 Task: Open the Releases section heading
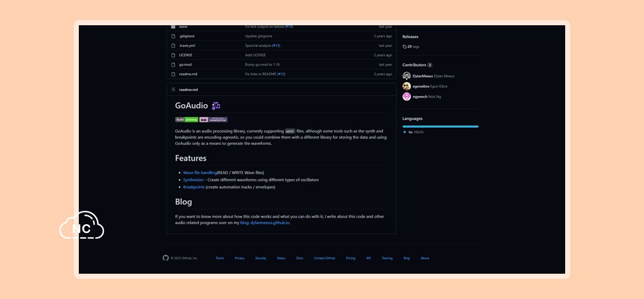[x=410, y=37]
